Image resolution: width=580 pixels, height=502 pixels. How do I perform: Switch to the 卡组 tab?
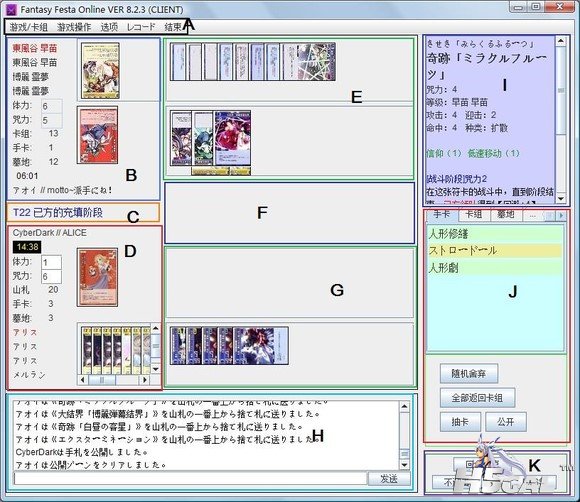[x=473, y=214]
